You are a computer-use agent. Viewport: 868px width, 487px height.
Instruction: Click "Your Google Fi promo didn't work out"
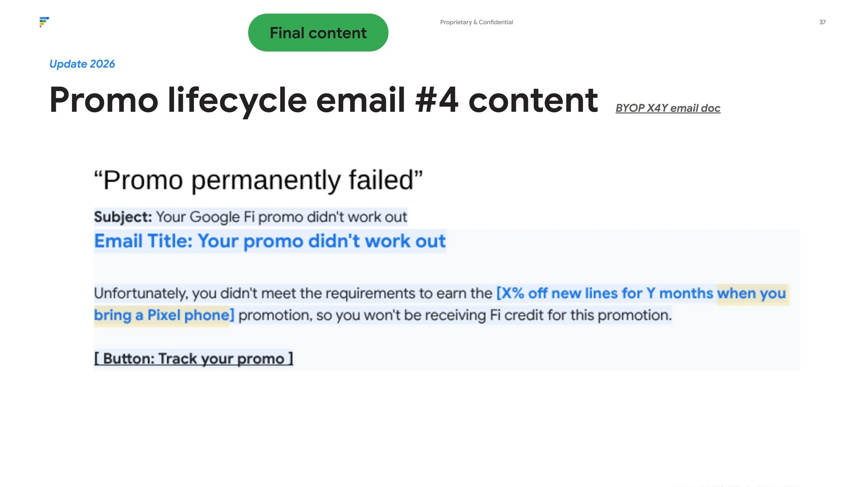[281, 217]
